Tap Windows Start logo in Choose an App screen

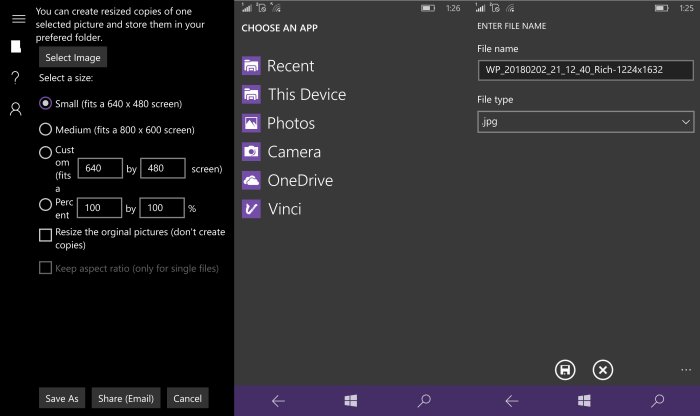(x=351, y=401)
